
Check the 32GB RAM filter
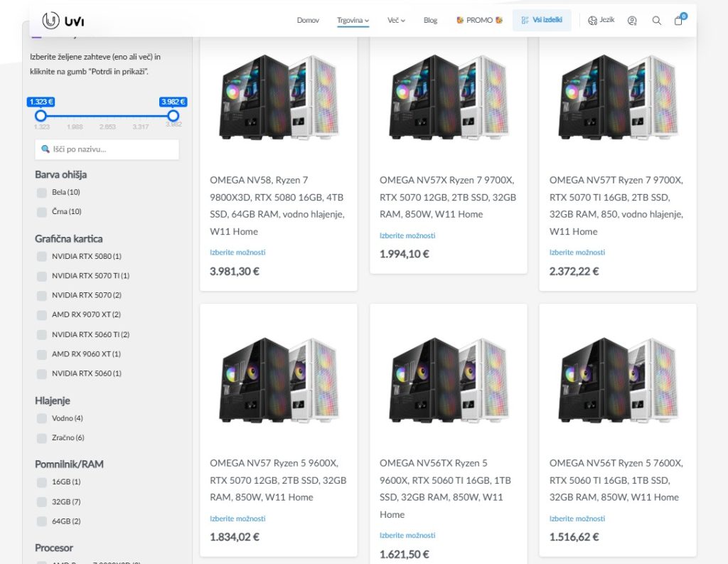click(42, 502)
